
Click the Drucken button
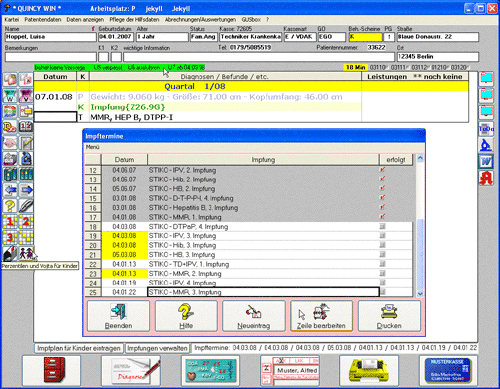[389, 316]
